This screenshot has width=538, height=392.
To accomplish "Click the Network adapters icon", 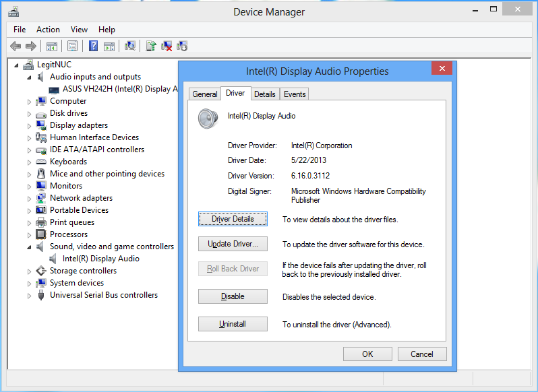I will point(41,198).
